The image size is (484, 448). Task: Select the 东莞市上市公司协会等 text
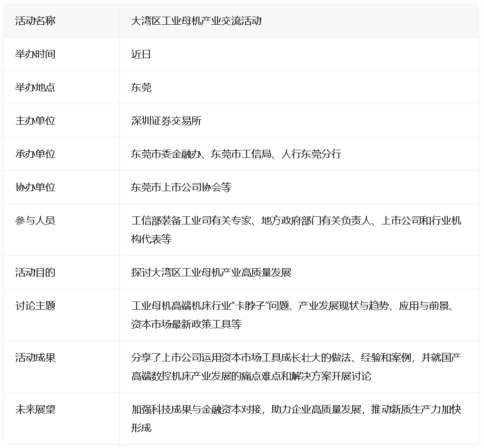181,187
